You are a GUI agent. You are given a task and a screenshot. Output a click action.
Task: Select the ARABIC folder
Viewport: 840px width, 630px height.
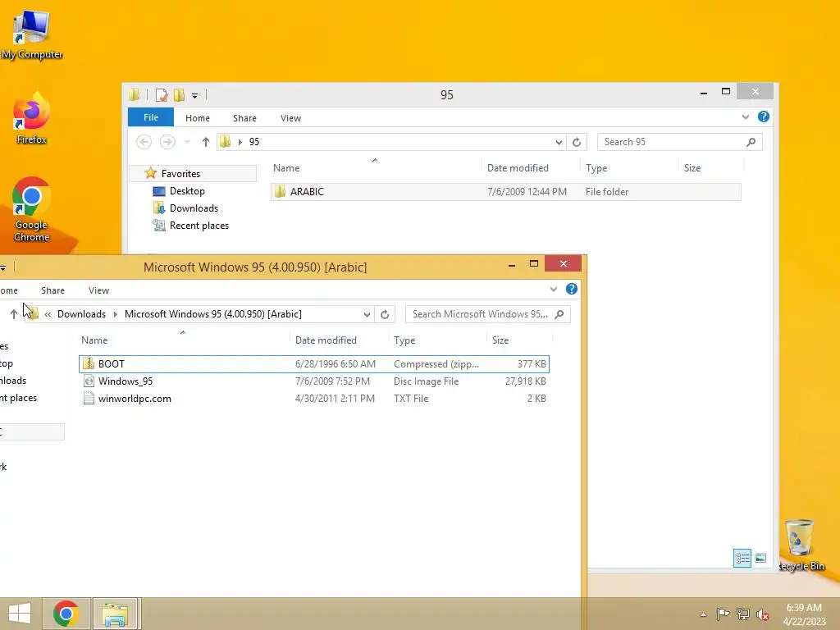tap(506, 192)
